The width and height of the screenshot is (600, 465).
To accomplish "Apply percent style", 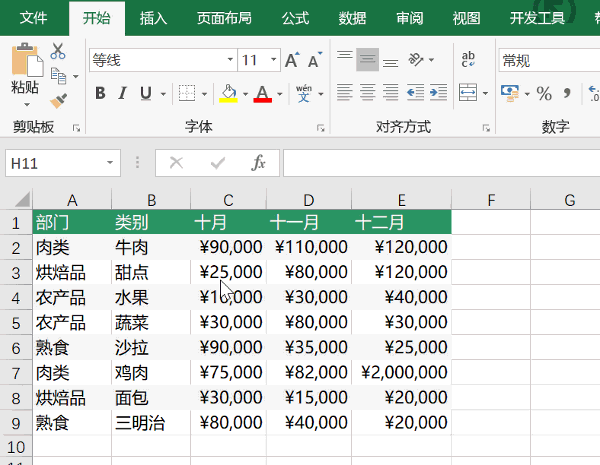I will coord(544,93).
